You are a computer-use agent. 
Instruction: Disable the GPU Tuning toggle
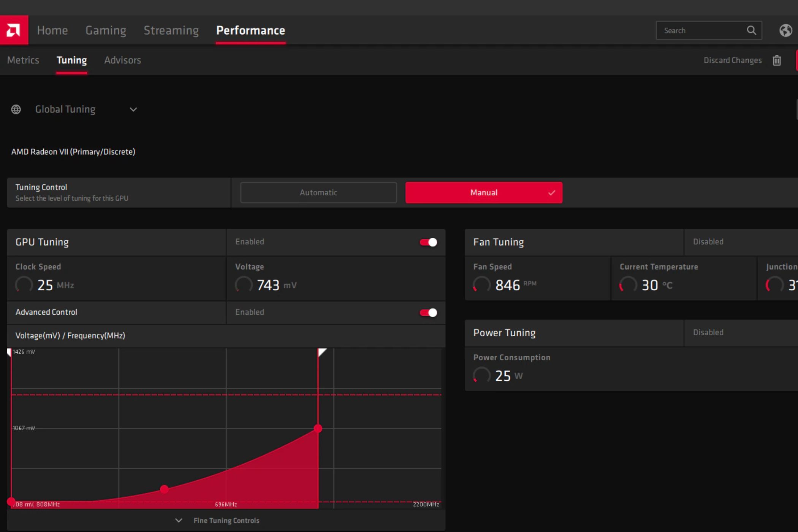(428, 242)
